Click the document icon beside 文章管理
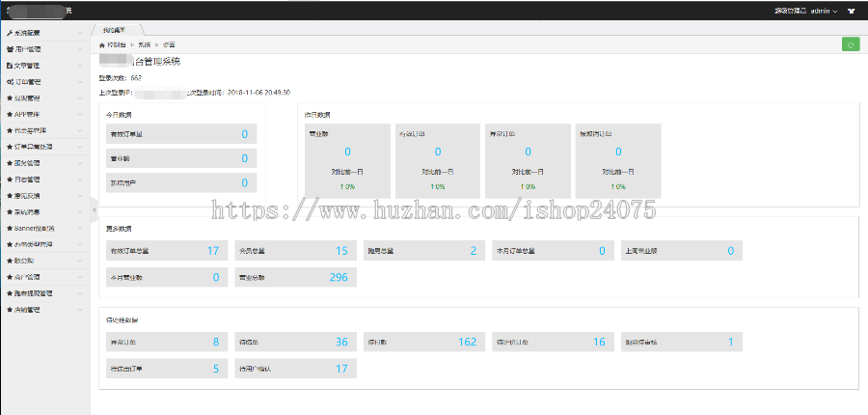 [10, 66]
